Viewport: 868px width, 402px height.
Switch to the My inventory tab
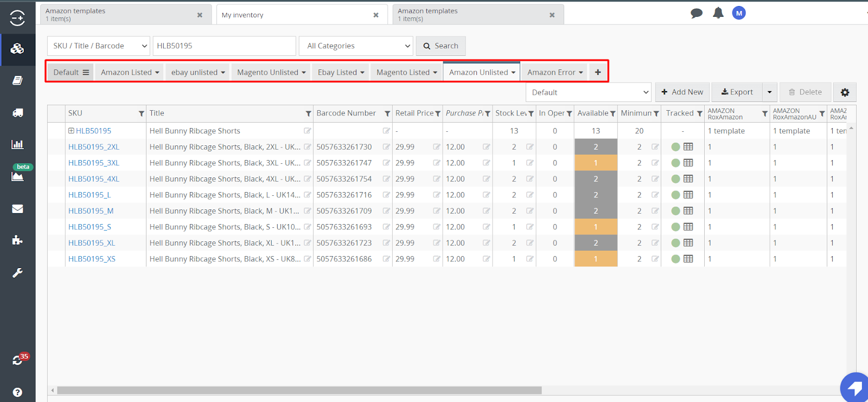pos(302,15)
